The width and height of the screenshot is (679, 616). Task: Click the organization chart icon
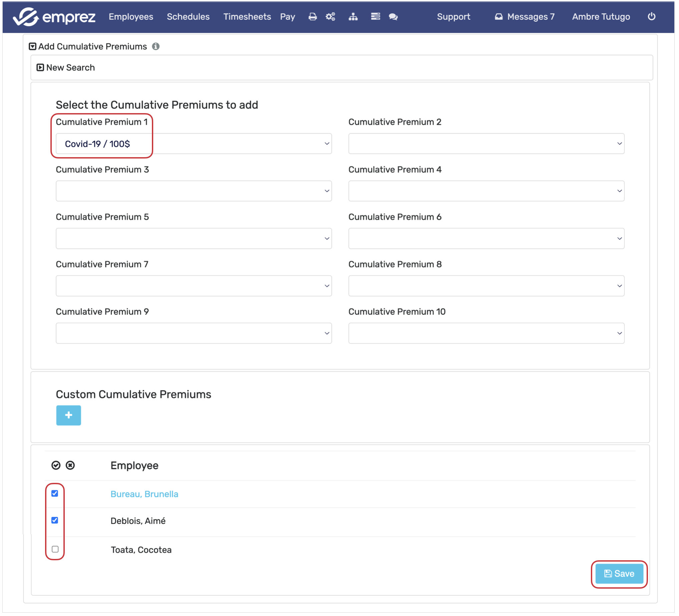coord(353,16)
